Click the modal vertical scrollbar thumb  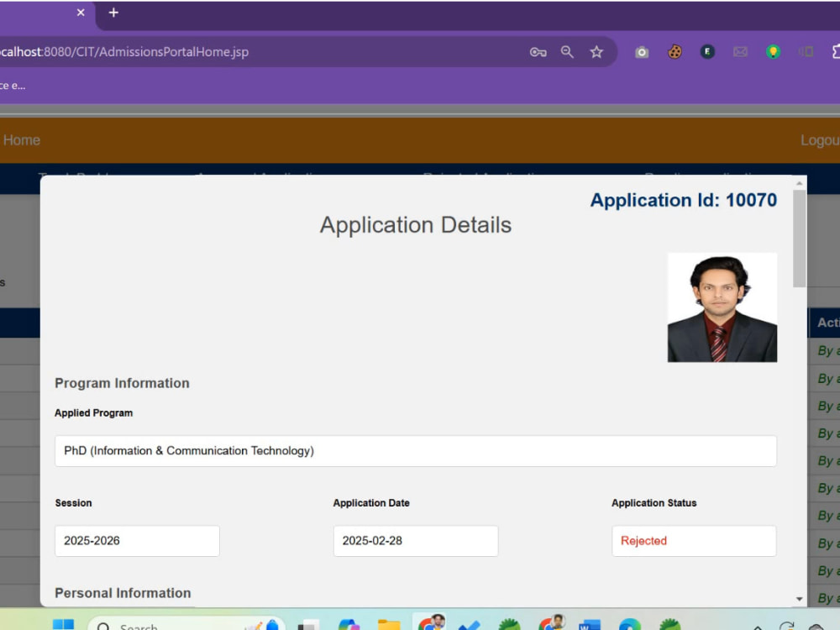[800, 239]
